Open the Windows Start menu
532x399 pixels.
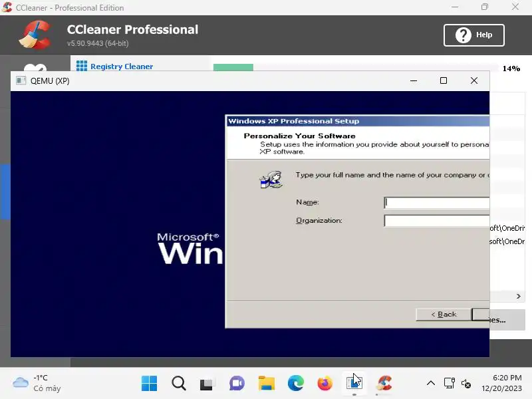tap(149, 384)
